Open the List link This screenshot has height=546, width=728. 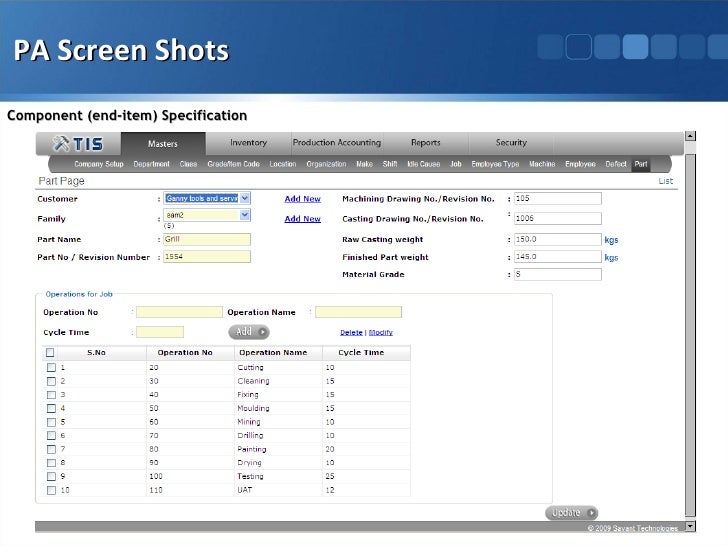point(665,181)
